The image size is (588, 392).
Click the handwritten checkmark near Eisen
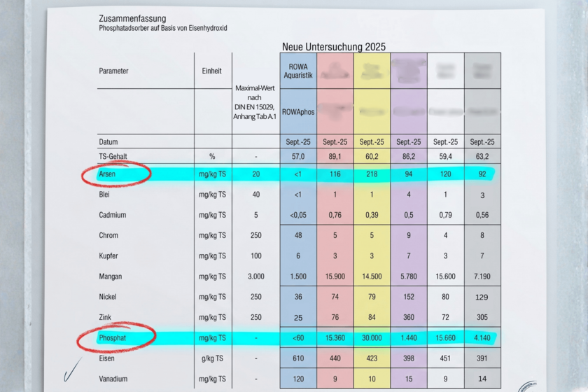(72, 370)
